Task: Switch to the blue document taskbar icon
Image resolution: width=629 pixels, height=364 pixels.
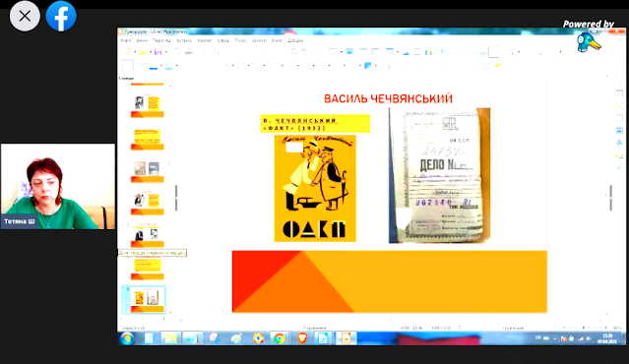Action: pos(323,338)
